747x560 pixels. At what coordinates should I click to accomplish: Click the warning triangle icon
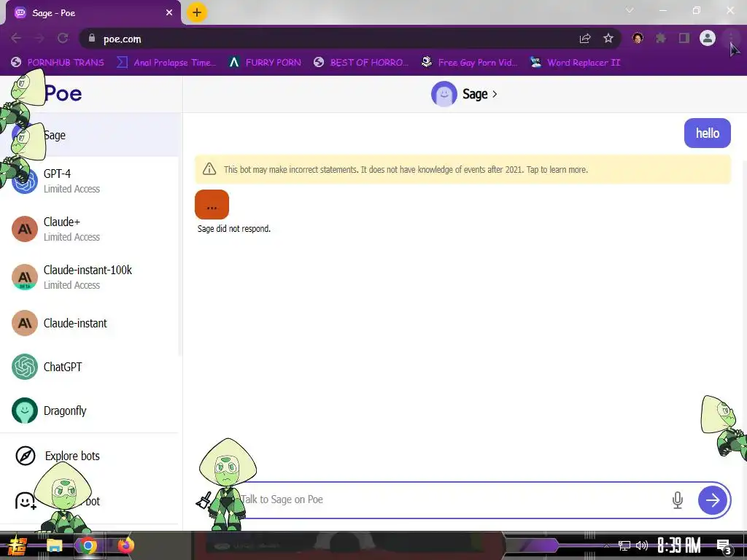[x=209, y=169]
